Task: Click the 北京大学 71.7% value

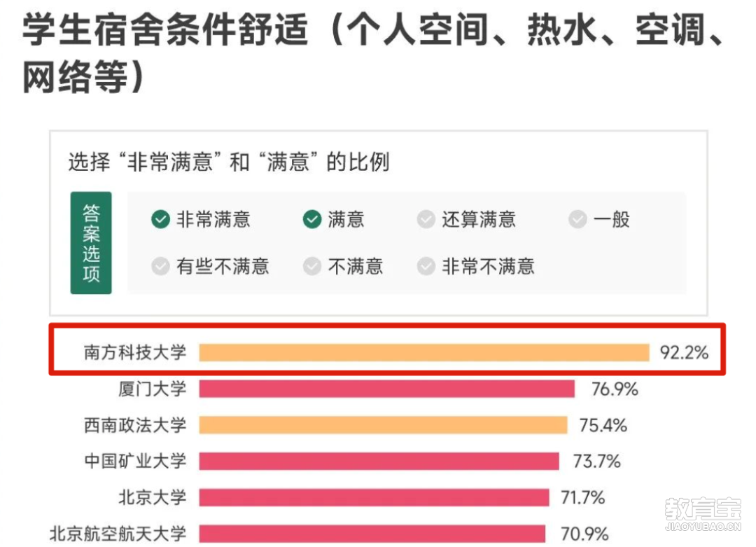Action: pyautogui.click(x=583, y=497)
